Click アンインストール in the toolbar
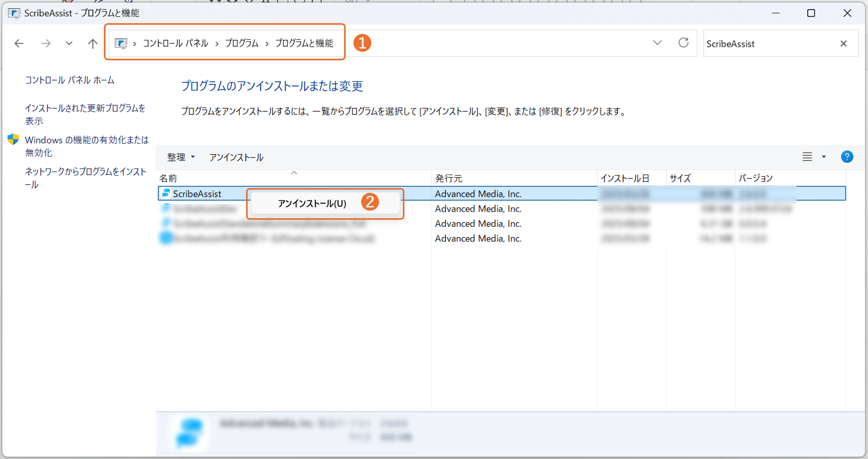Image resolution: width=868 pixels, height=459 pixels. pos(236,157)
